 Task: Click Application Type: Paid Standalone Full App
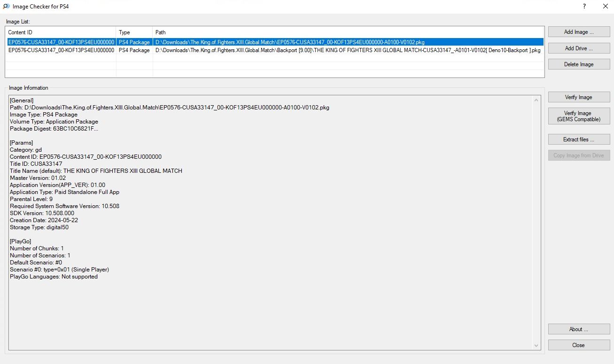pyautogui.click(x=64, y=192)
